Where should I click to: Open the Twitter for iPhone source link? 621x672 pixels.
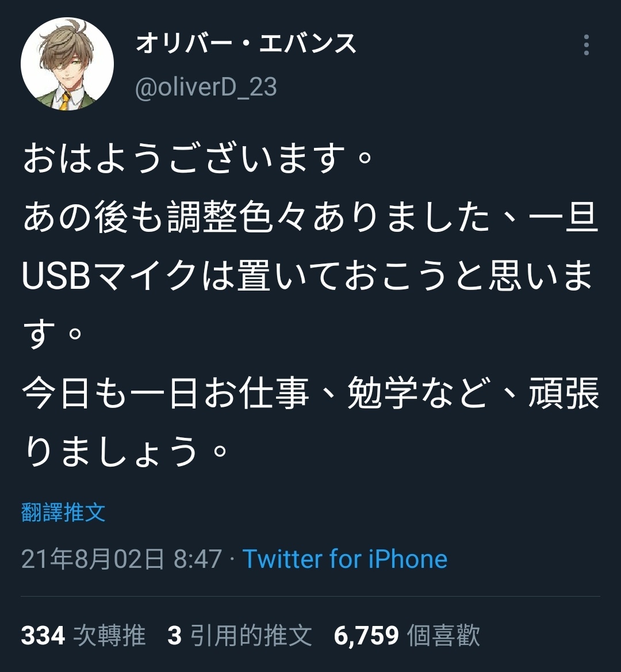345,559
